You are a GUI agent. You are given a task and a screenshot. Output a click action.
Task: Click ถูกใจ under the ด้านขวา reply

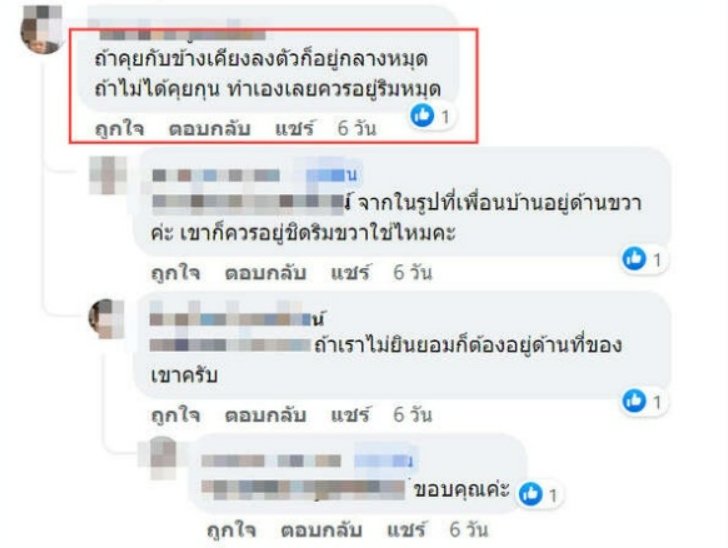coord(176,273)
